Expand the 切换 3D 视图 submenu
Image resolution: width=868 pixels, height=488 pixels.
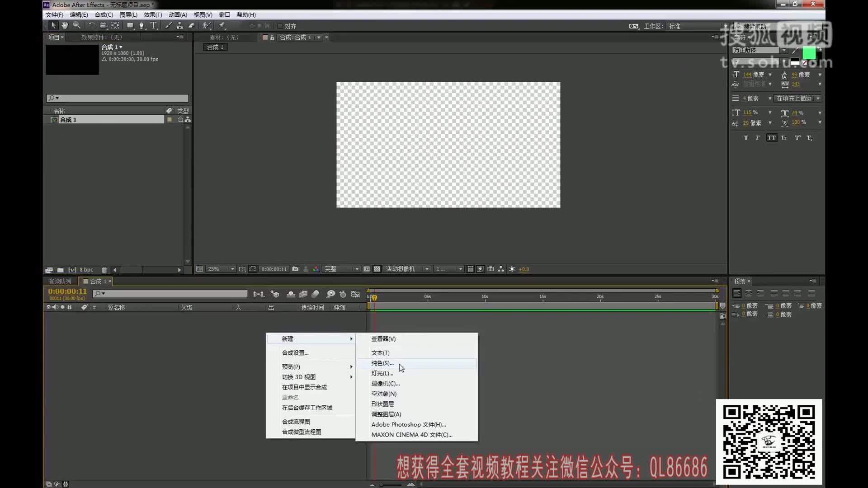tap(311, 377)
